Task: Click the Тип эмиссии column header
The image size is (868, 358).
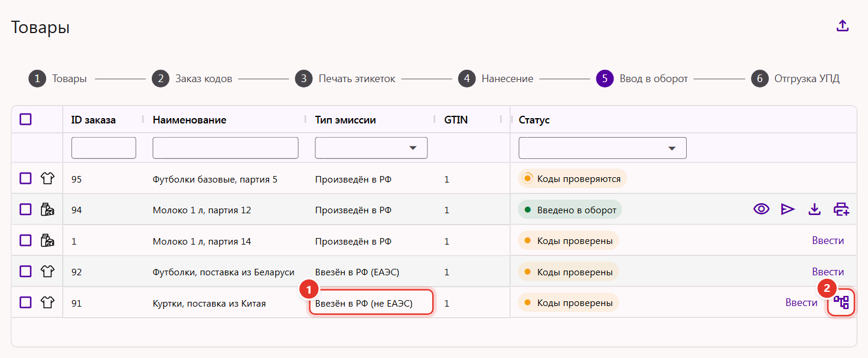Action: [x=345, y=120]
